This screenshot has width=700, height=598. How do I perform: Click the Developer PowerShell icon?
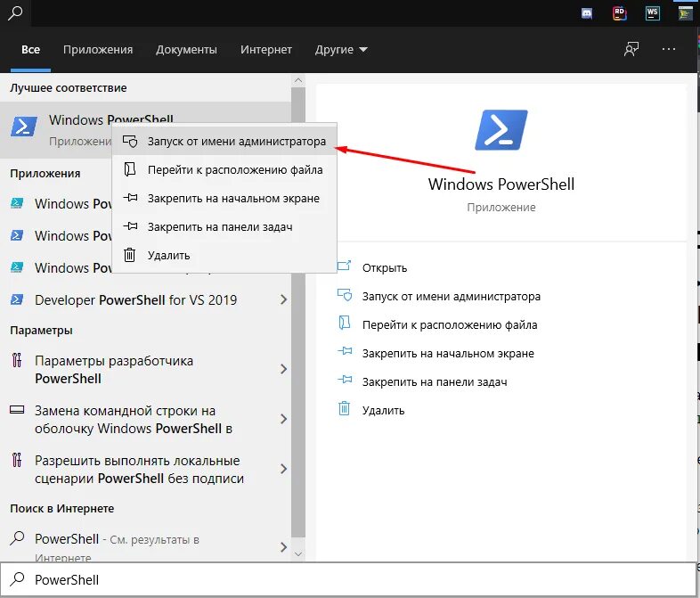(x=17, y=299)
